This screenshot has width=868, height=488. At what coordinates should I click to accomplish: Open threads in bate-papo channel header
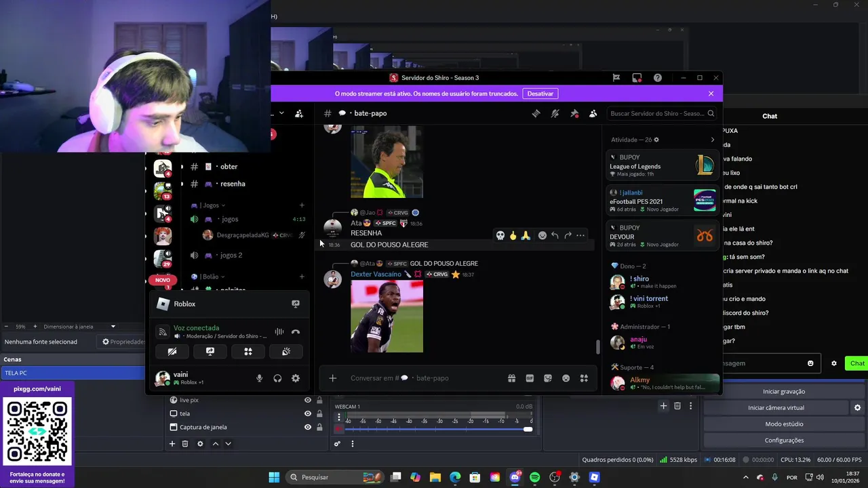coord(536,113)
